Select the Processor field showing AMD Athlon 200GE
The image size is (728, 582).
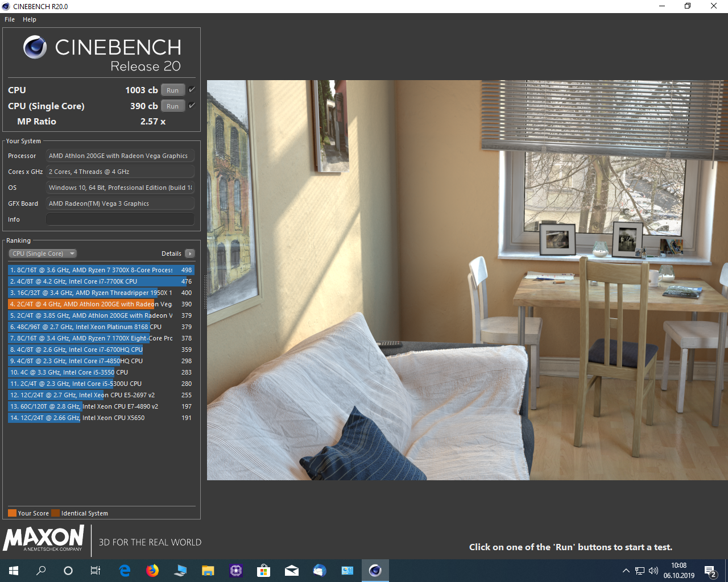pos(120,156)
